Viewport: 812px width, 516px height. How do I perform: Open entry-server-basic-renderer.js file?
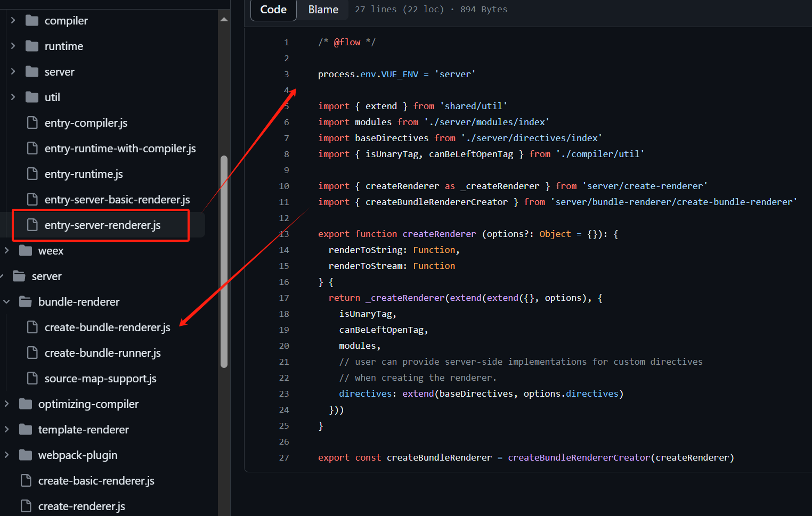pos(117,200)
